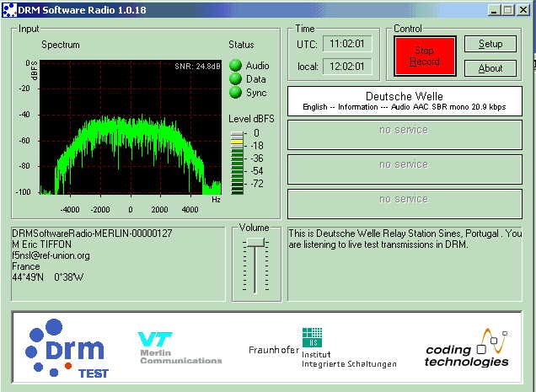The width and height of the screenshot is (536, 392).
Task: Click the DRM TEST logo
Action: click(x=67, y=349)
